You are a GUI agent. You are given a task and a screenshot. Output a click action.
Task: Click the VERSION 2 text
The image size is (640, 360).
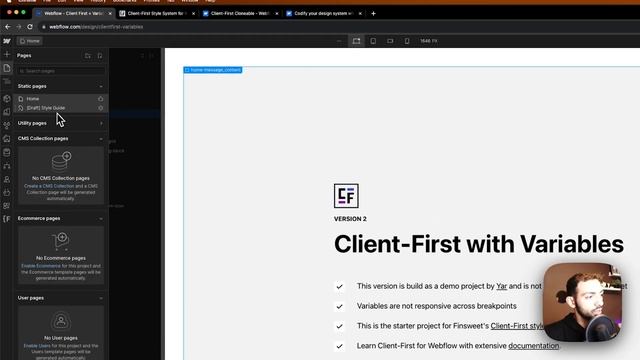(350, 219)
